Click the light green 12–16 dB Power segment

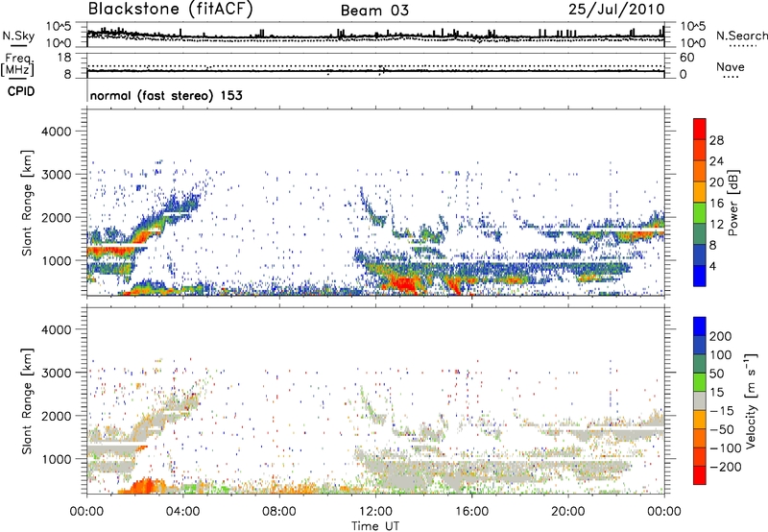[x=700, y=213]
